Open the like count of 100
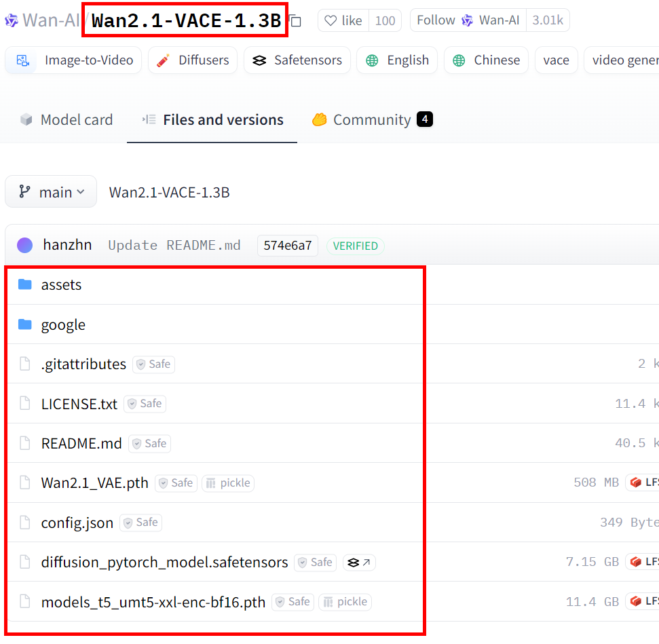 click(x=385, y=20)
